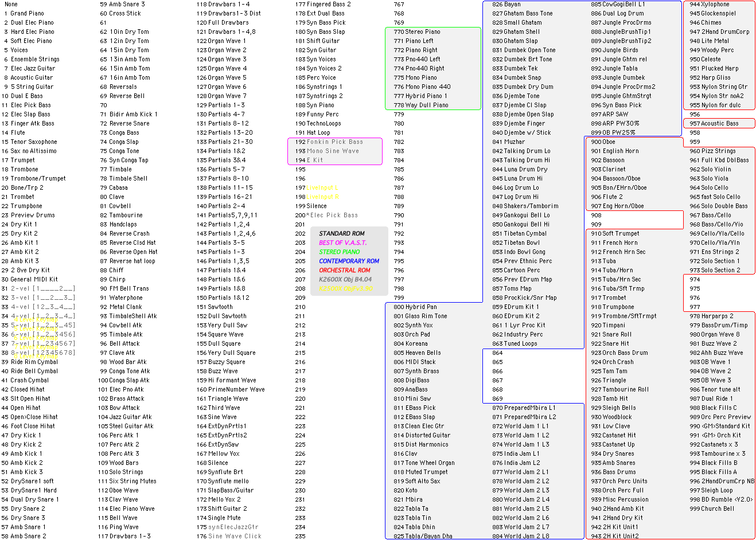The height and width of the screenshot is (540, 756).
Task: Select 826 Bayan
Action: coord(506,4)
